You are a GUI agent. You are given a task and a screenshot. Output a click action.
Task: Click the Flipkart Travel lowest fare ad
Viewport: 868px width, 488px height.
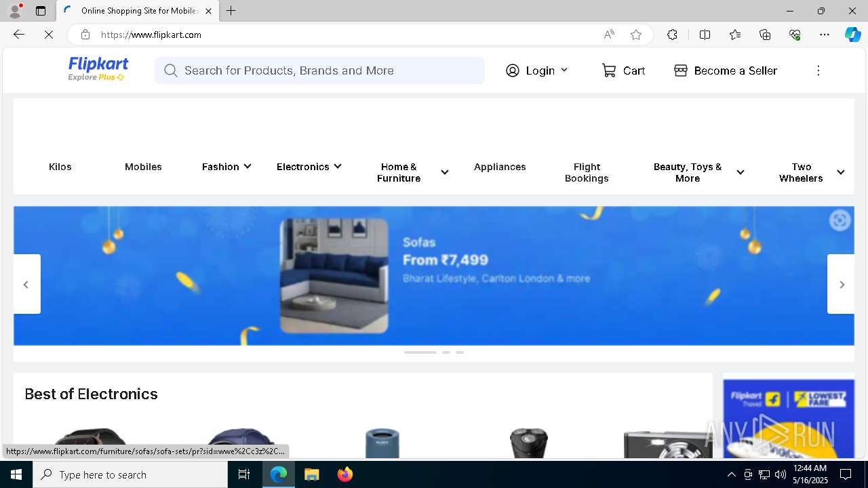coord(789,418)
